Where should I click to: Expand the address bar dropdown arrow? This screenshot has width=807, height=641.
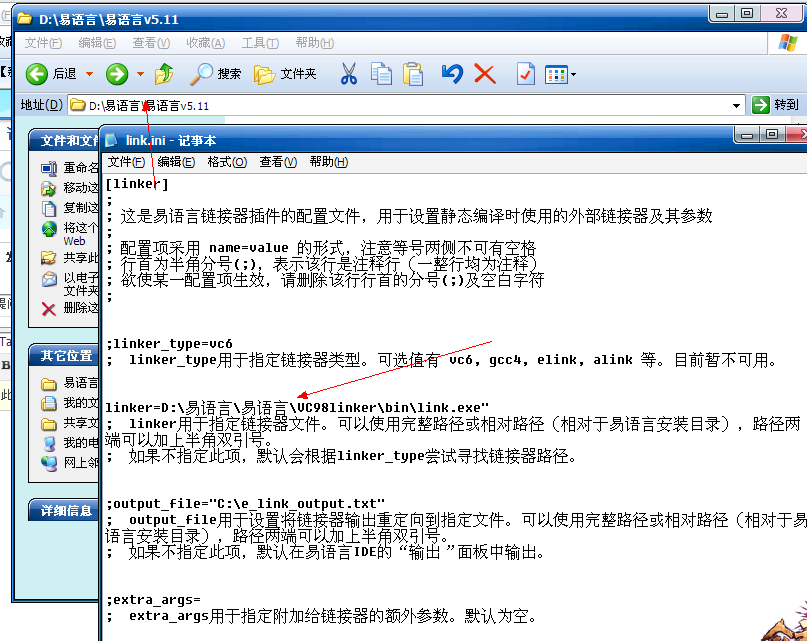737,105
